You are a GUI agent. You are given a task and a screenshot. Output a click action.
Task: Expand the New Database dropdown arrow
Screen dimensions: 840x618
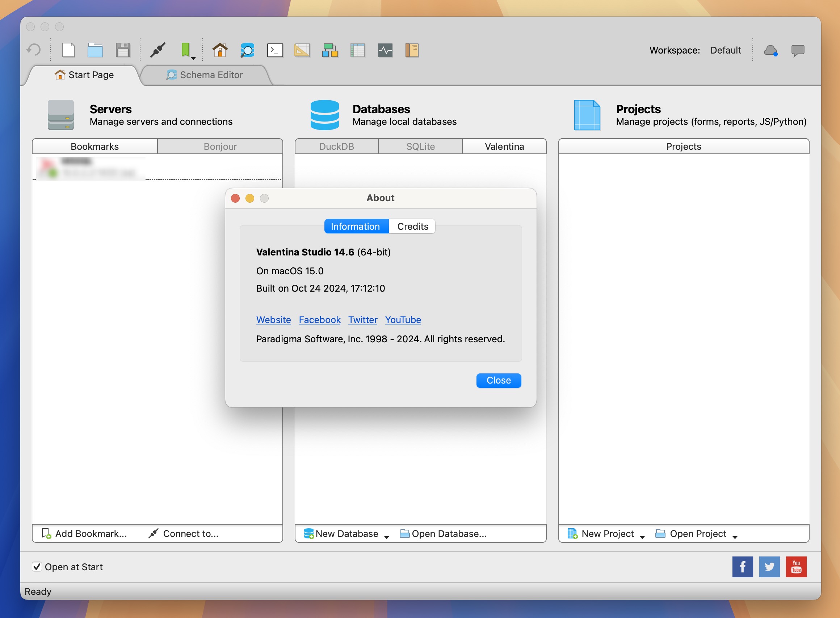click(x=387, y=537)
